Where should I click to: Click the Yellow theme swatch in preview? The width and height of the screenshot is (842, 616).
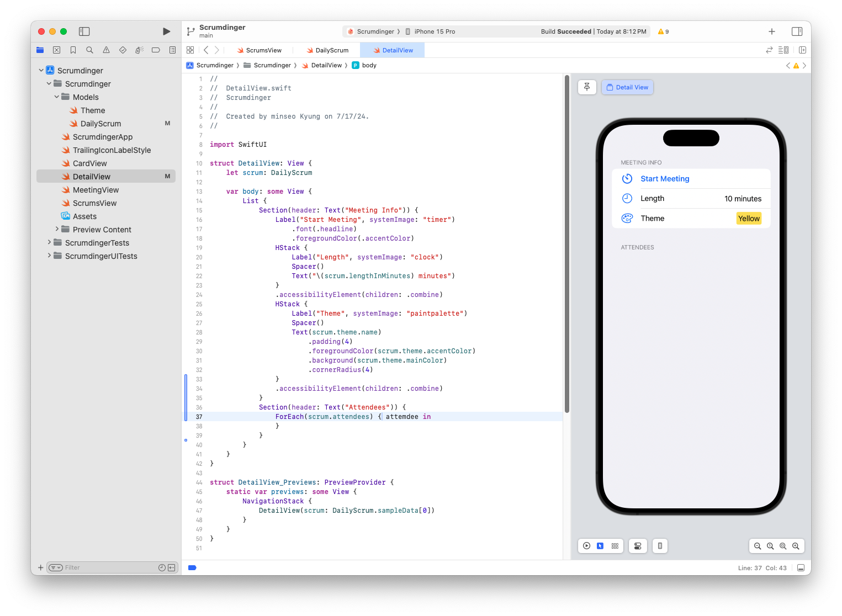[749, 219]
